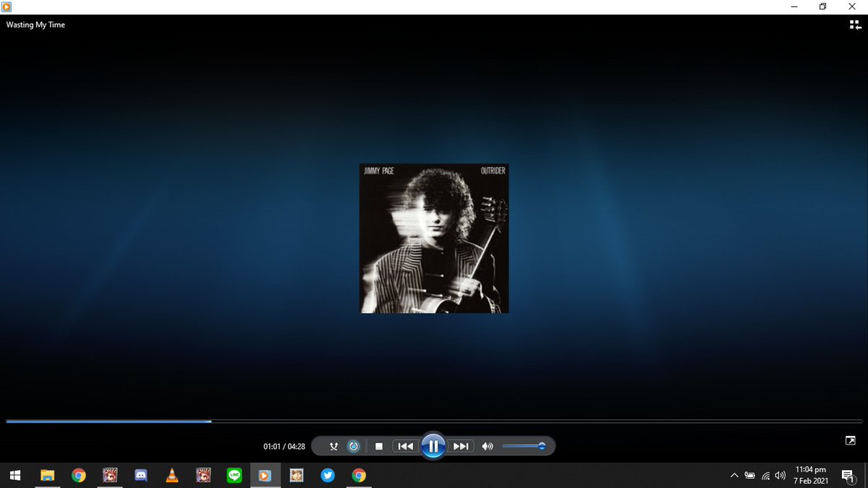Click the 01:01 / 04:28 elapsed time display

click(x=284, y=447)
